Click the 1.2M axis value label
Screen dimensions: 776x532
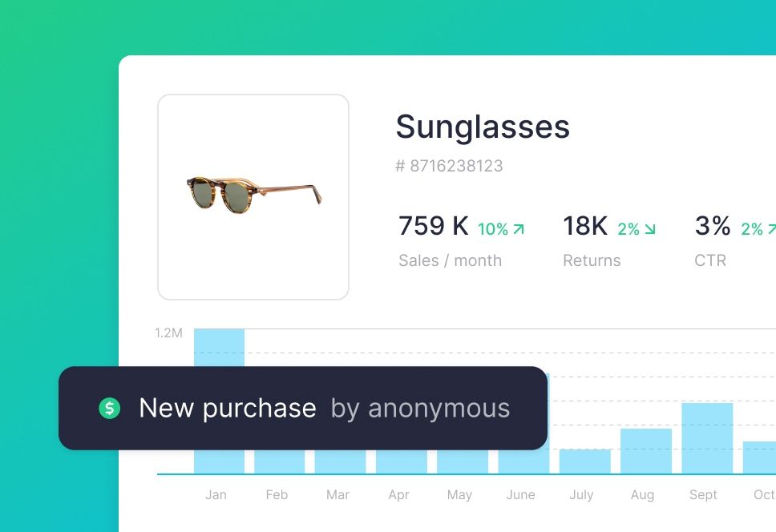(167, 332)
